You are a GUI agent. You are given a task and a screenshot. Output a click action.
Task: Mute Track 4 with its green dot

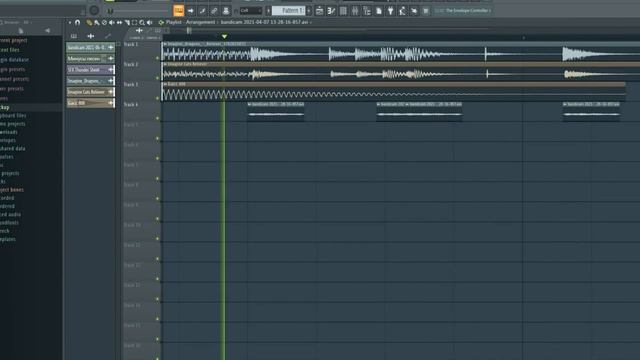tap(158, 118)
